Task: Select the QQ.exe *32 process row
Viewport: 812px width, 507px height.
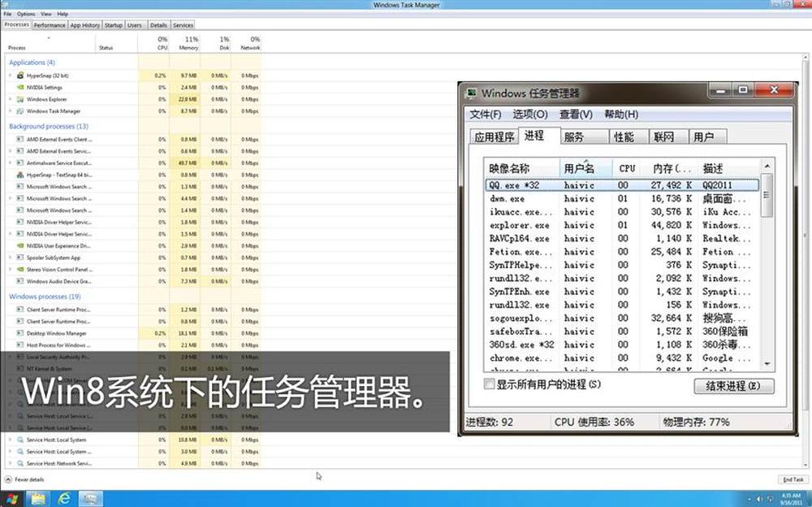Action: pos(623,185)
